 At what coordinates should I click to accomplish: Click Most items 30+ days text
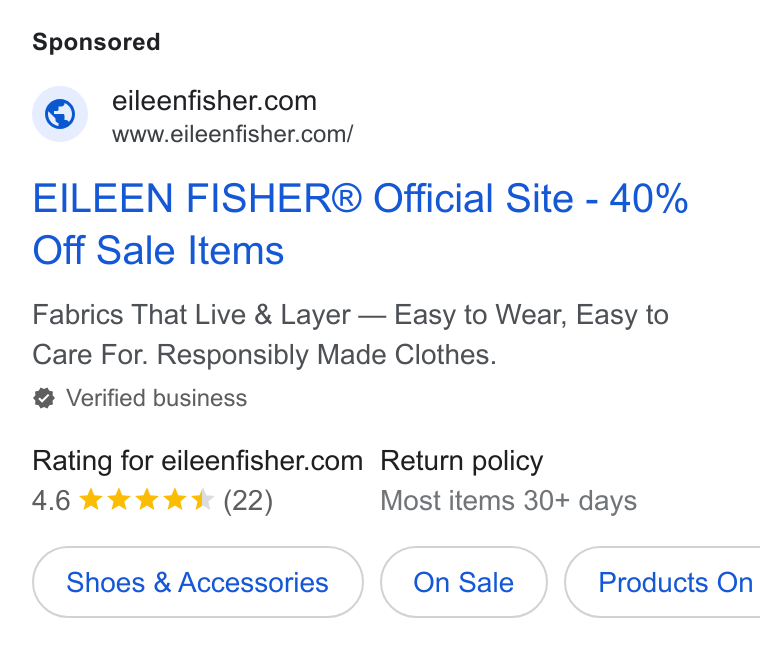coord(508,501)
